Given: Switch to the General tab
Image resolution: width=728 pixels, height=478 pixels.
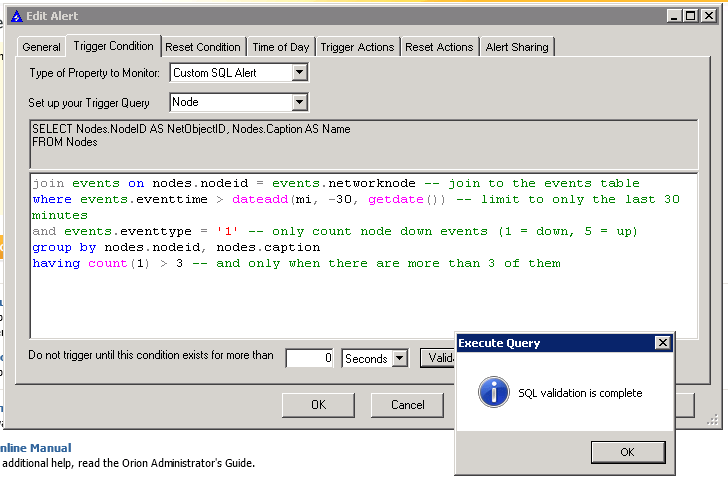Looking at the screenshot, I should click(41, 47).
